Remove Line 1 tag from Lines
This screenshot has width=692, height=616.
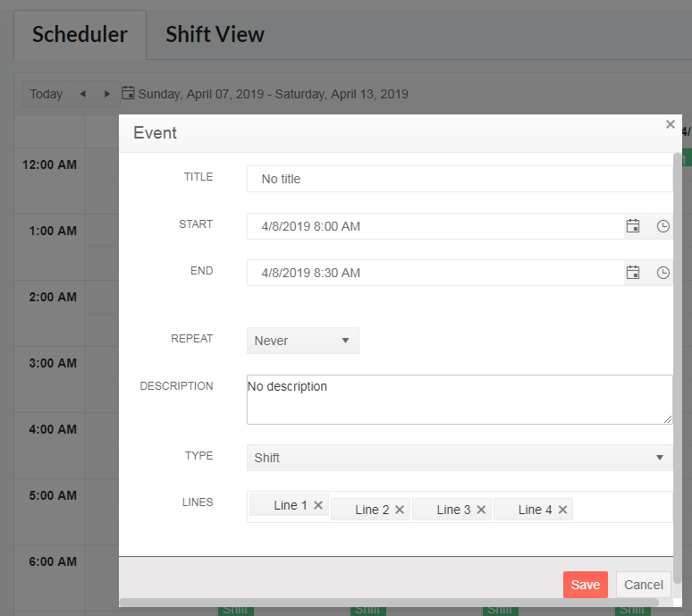click(318, 505)
